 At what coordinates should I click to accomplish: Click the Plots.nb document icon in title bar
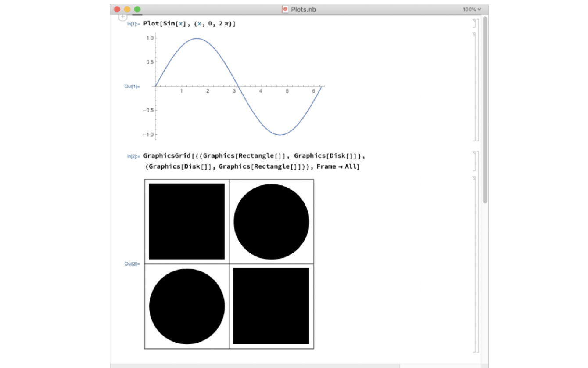click(x=285, y=9)
